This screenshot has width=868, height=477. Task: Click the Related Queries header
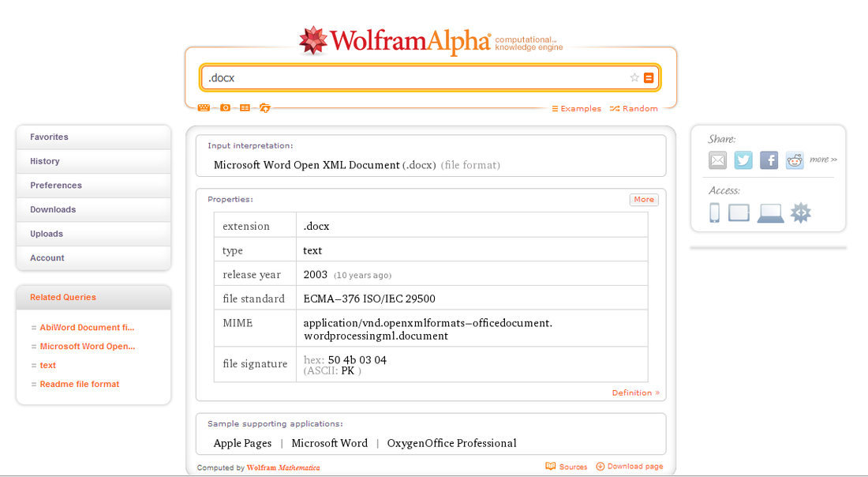94,298
